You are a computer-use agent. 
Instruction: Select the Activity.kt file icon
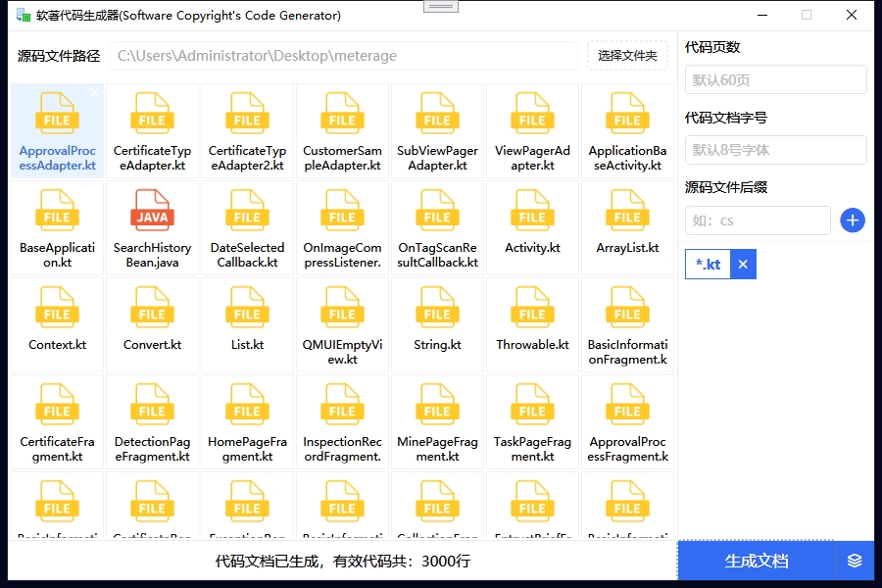532,210
